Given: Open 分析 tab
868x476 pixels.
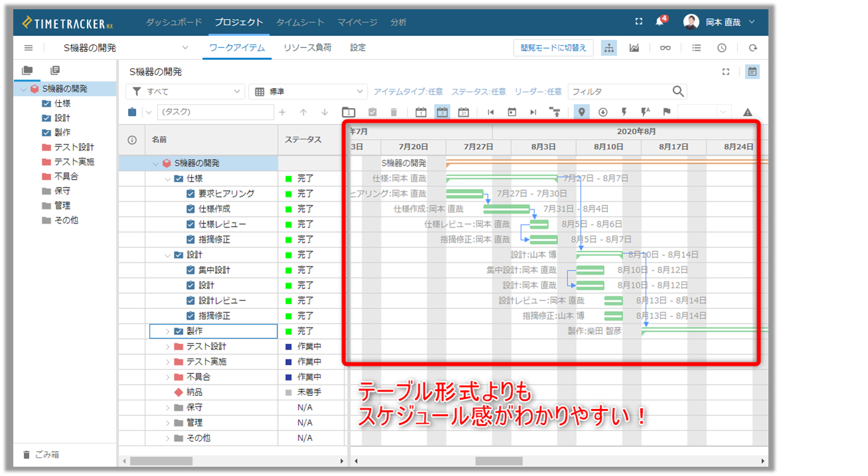Looking at the screenshot, I should click(x=399, y=22).
